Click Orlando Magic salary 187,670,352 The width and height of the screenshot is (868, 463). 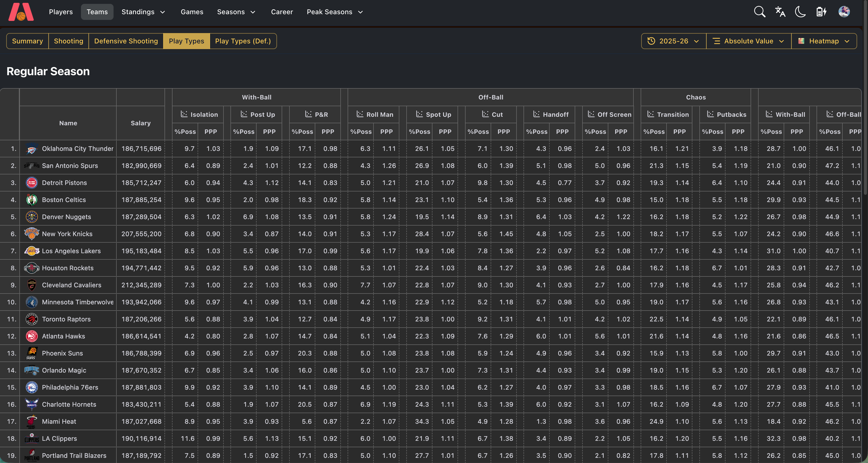(x=141, y=371)
